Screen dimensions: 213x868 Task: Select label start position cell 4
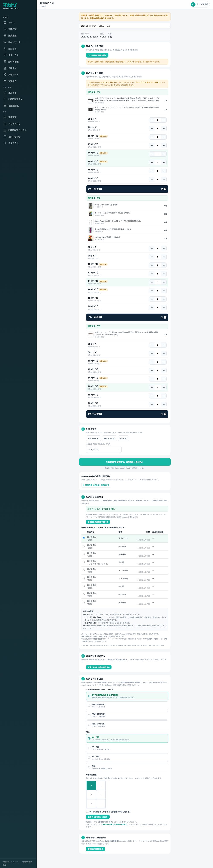click(101, 794)
